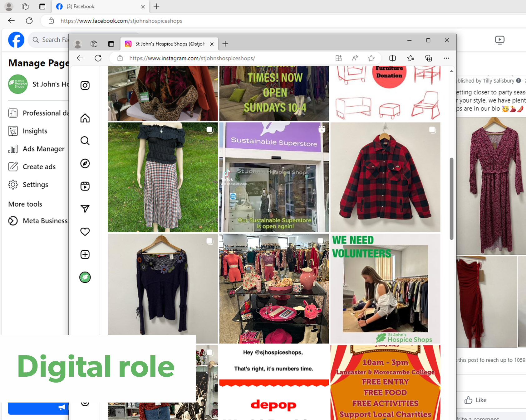Click the Facebook video icon at top right
The image size is (526, 420).
(499, 40)
